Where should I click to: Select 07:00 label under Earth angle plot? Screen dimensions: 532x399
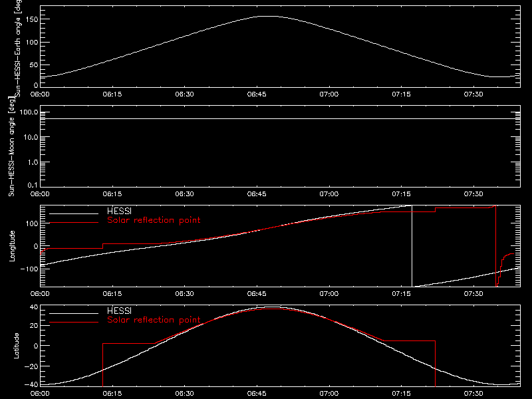[329, 94]
